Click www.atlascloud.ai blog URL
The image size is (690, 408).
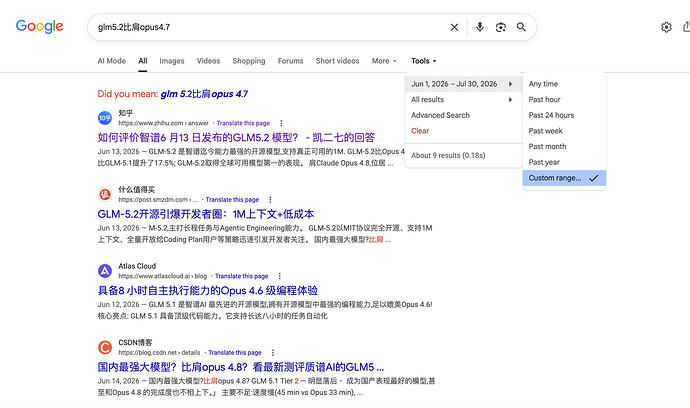coord(162,276)
